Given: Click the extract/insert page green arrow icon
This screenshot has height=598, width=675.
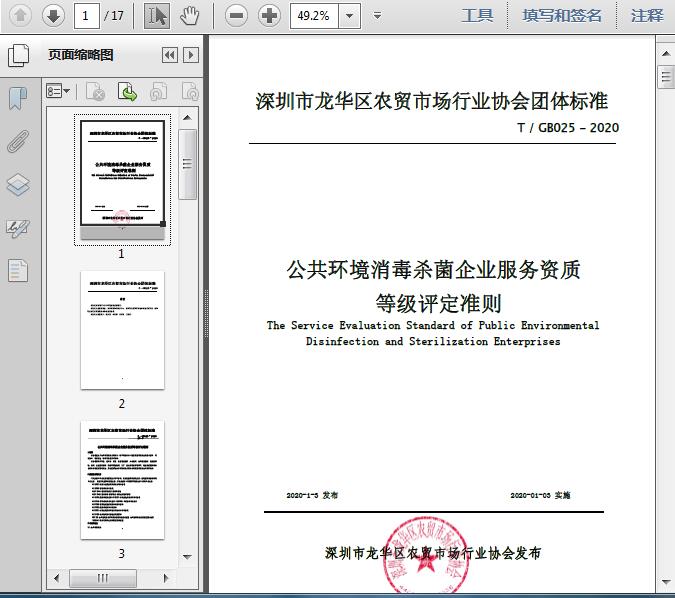Looking at the screenshot, I should coord(127,91).
